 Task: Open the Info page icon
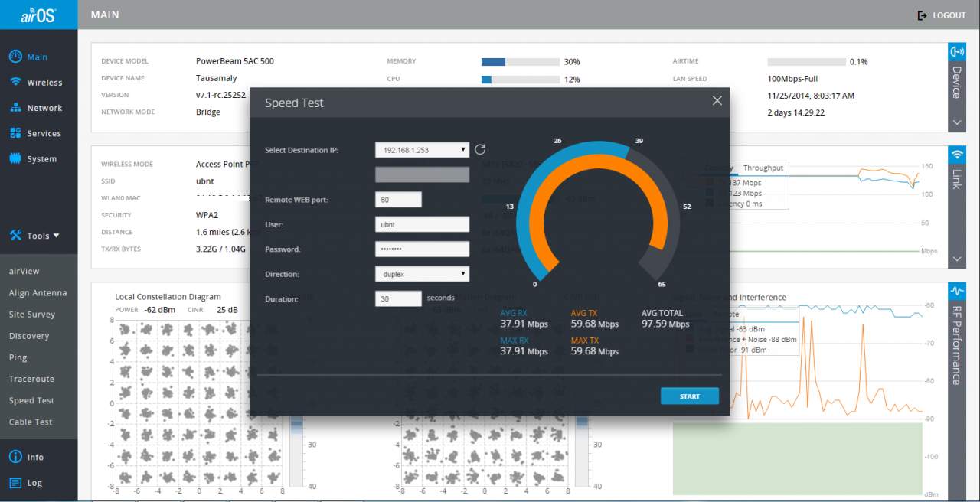click(15, 457)
